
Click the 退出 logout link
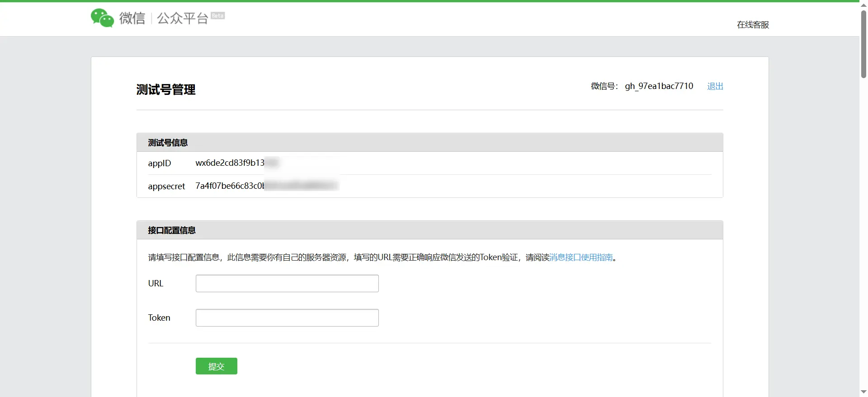tap(715, 86)
